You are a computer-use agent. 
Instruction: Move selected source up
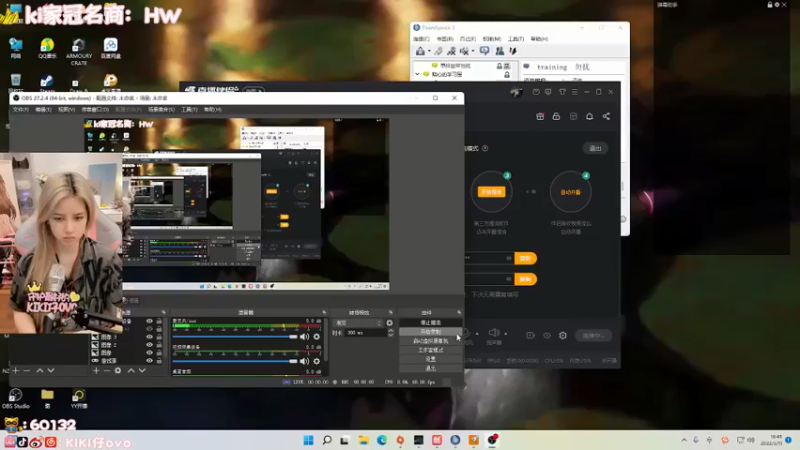pyautogui.click(x=131, y=370)
